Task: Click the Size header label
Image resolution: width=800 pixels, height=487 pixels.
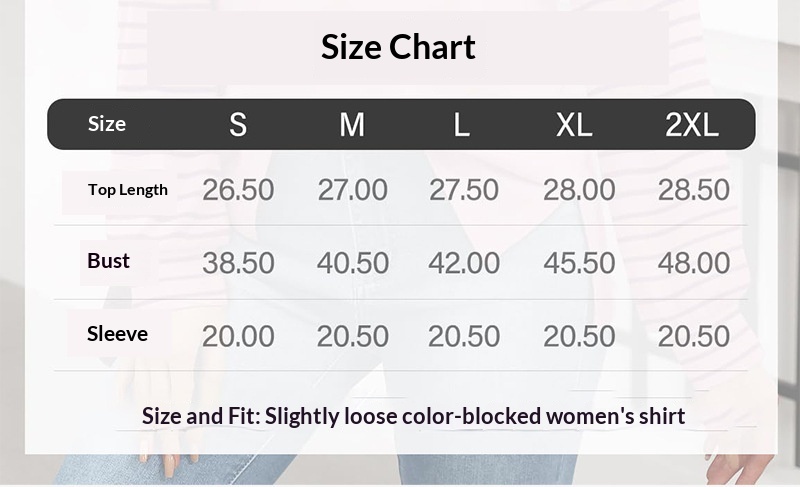Action: click(x=107, y=124)
